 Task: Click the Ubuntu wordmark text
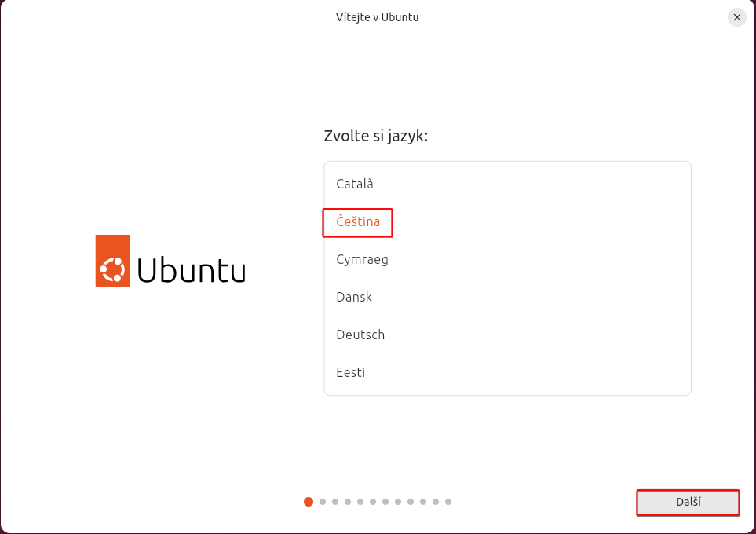click(x=191, y=271)
